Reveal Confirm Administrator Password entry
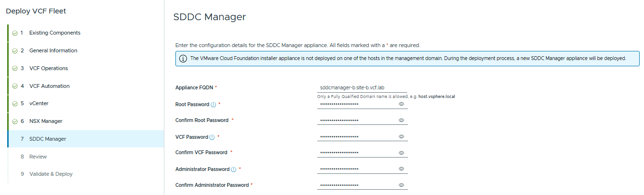Image resolution: width=644 pixels, height=195 pixels. 401,185
